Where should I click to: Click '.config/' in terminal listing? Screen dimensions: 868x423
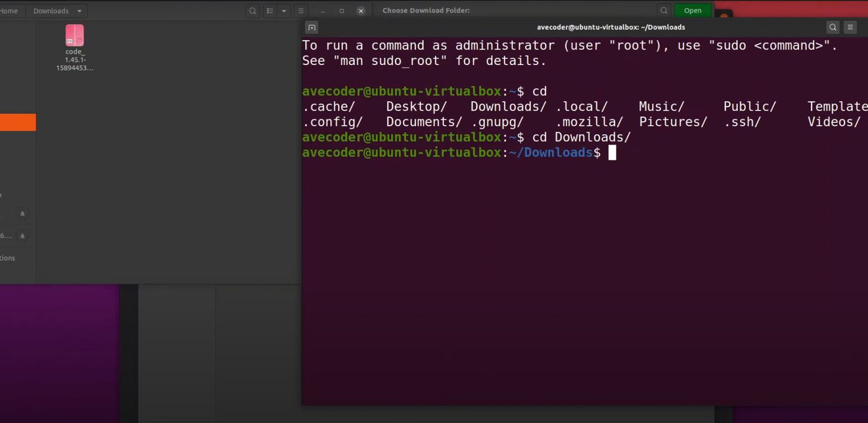[332, 122]
